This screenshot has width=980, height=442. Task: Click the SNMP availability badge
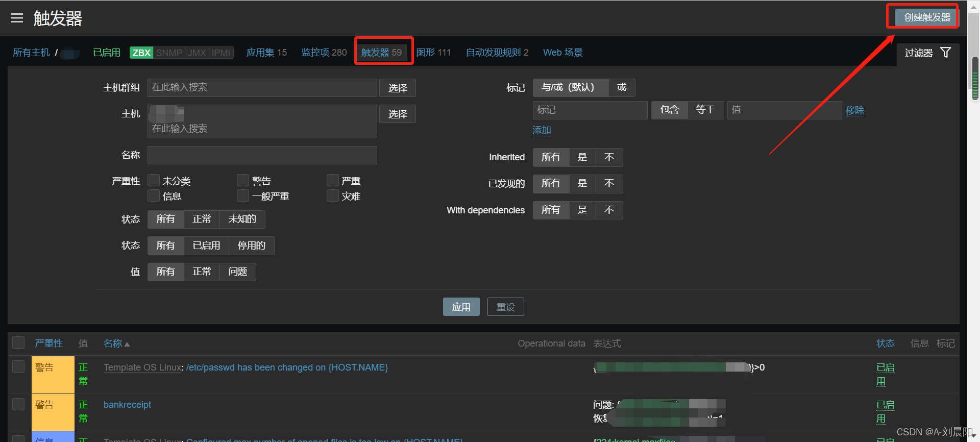click(169, 53)
